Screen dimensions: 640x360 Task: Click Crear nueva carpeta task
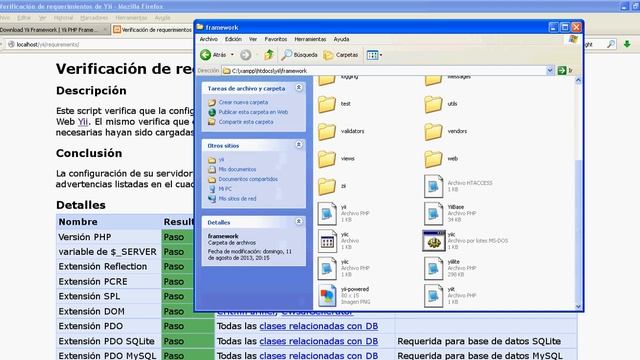pos(243,102)
